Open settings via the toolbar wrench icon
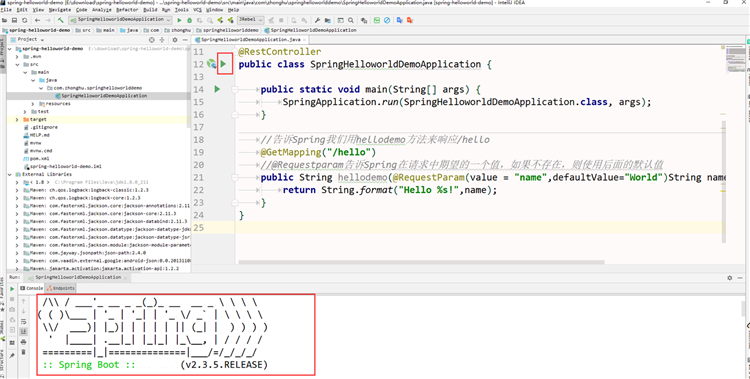Screen dimensions: 750x379 click(x=317, y=20)
